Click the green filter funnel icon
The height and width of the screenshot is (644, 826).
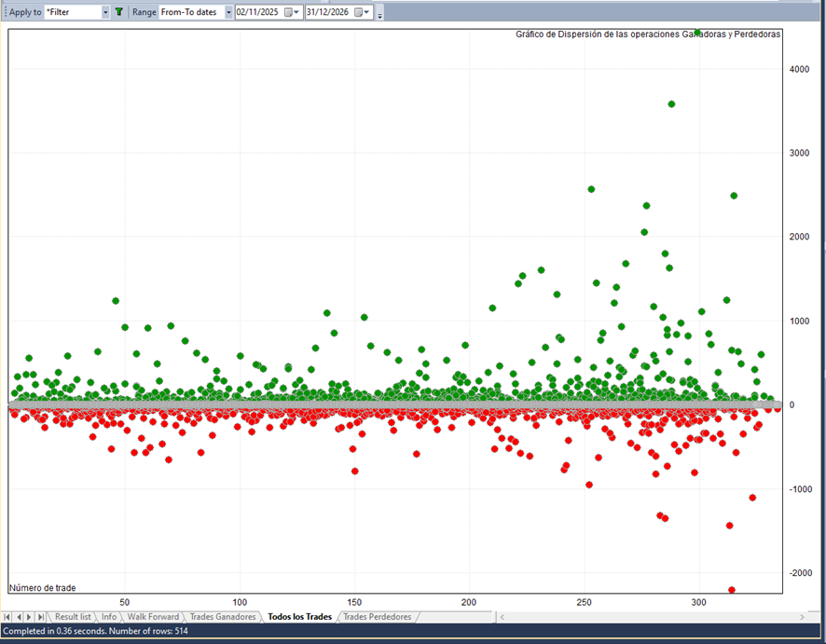(x=118, y=12)
